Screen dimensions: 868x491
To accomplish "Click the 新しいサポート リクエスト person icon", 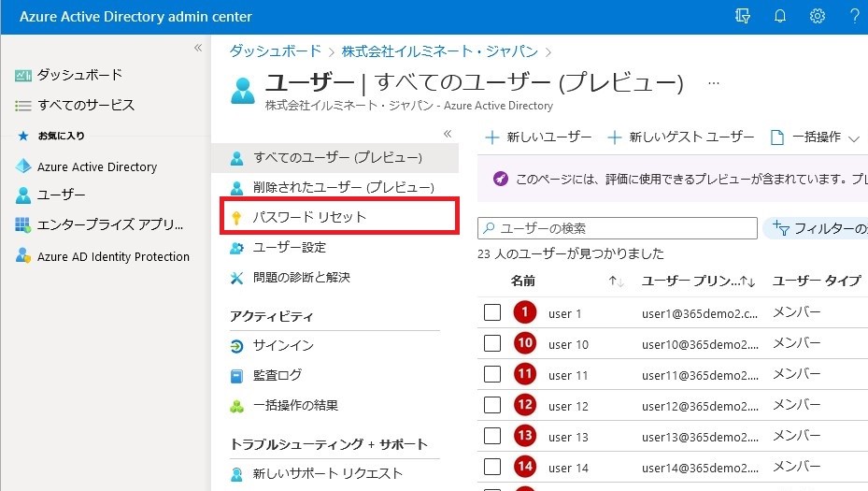I will click(236, 474).
